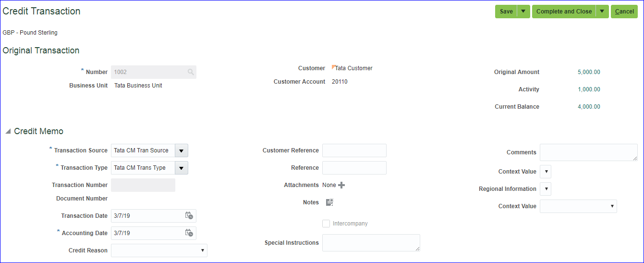Open Complete and Close arrow menu

pos(602,12)
